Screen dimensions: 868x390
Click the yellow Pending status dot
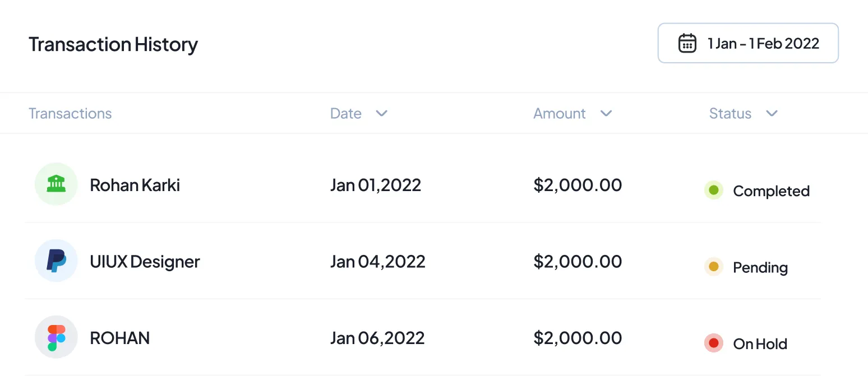point(714,267)
